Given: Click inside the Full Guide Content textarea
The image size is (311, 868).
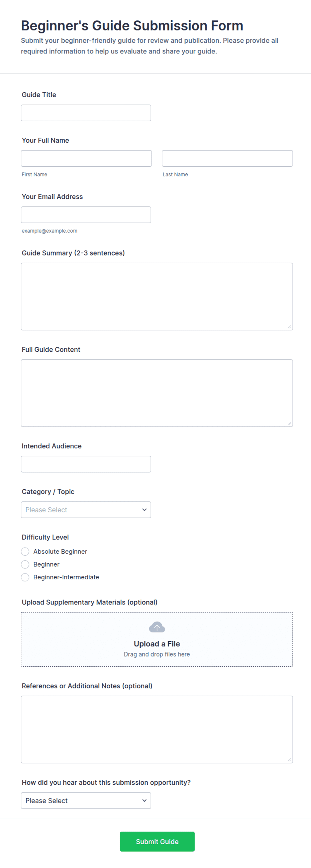Looking at the screenshot, I should [x=157, y=393].
